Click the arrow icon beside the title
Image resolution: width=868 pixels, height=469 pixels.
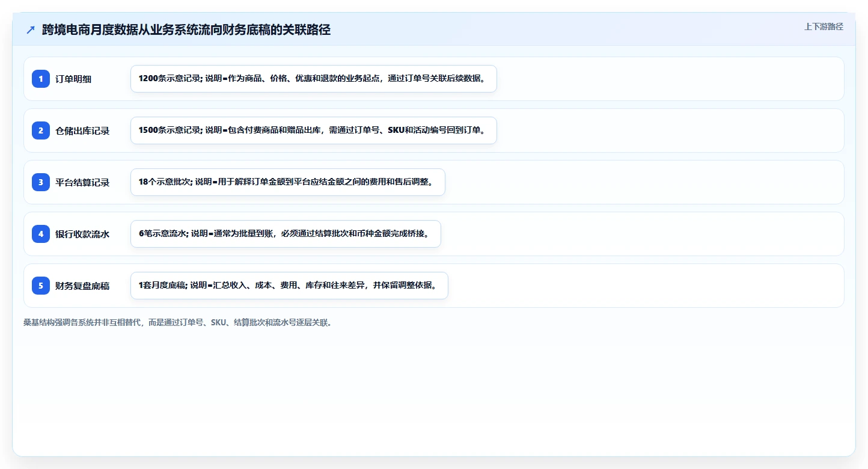click(31, 30)
